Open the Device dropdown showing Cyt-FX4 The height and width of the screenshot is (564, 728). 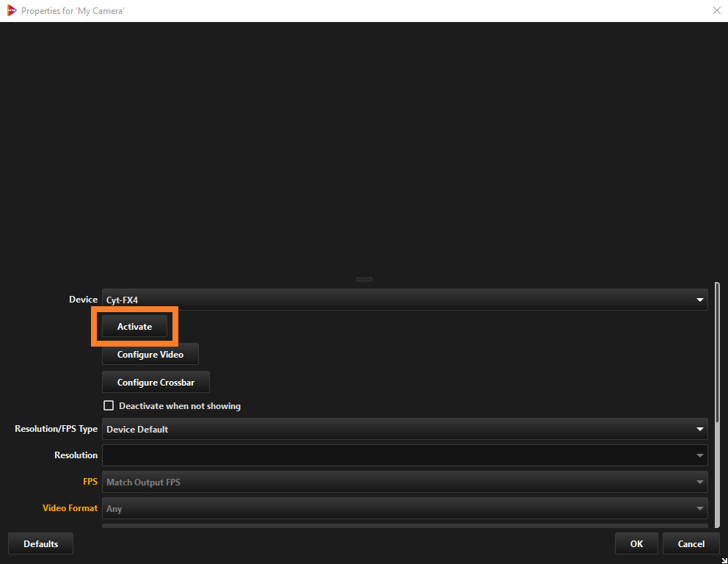[x=405, y=300]
